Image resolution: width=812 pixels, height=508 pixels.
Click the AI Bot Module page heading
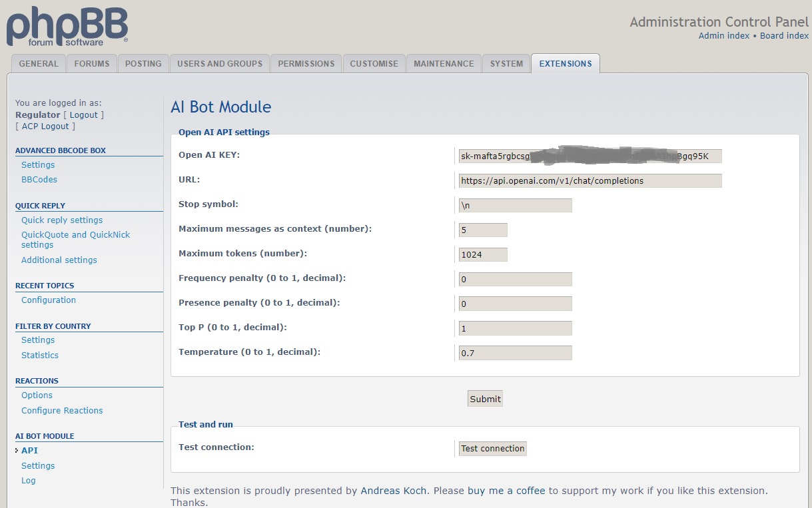pyautogui.click(x=221, y=107)
